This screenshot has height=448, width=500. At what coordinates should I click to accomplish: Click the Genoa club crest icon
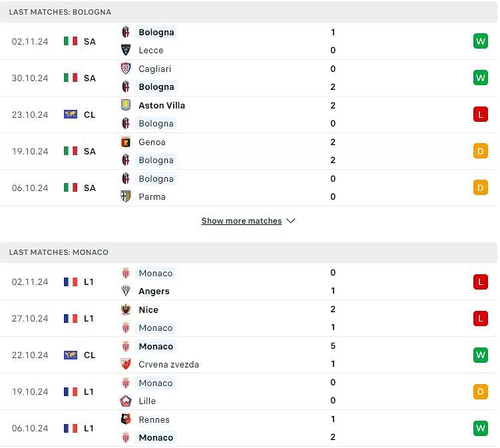(126, 142)
